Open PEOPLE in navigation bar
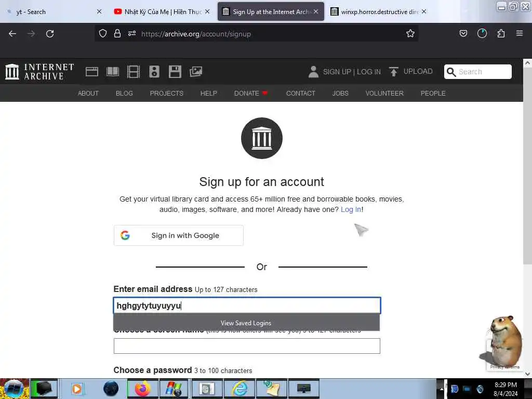This screenshot has width=532, height=399. click(x=433, y=94)
